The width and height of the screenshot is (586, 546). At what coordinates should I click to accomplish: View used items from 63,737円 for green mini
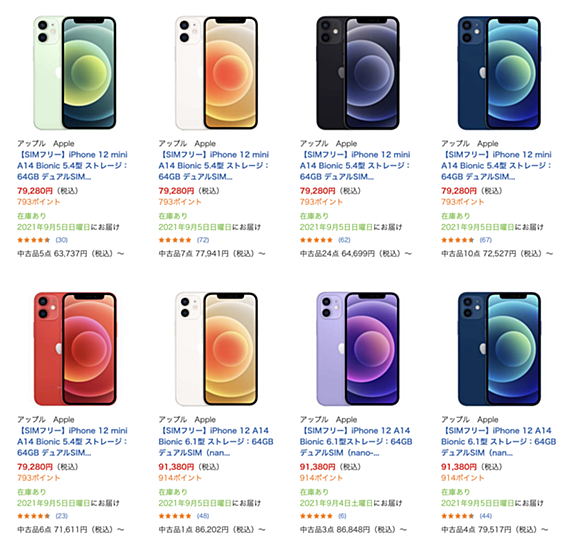point(71,254)
